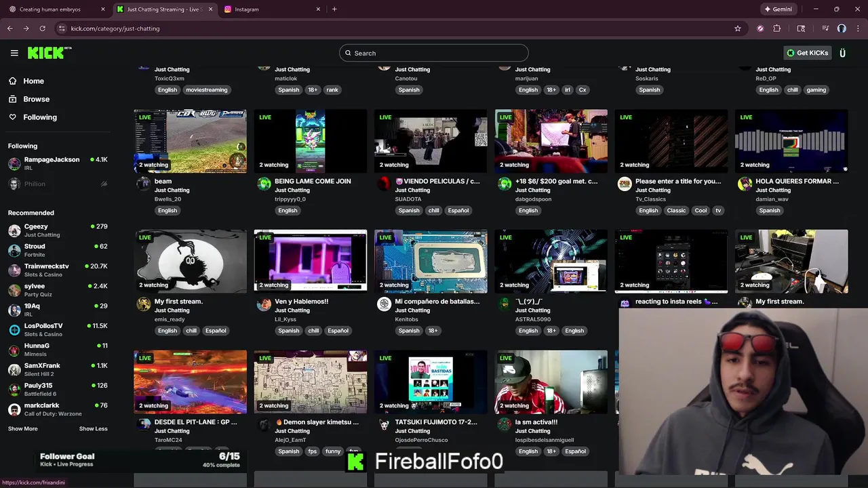868x488 pixels.
Task: Select fps tag under AlejO_EamT
Action: pyautogui.click(x=312, y=451)
